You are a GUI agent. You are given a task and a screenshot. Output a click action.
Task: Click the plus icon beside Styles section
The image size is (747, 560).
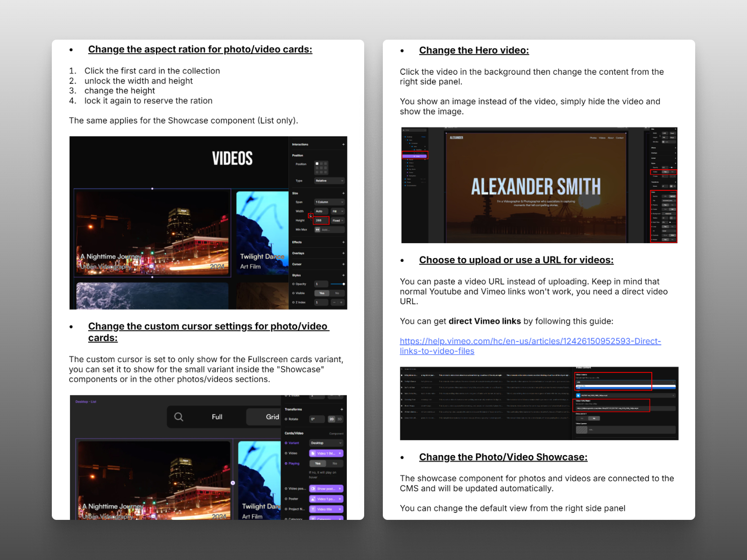pos(343,275)
